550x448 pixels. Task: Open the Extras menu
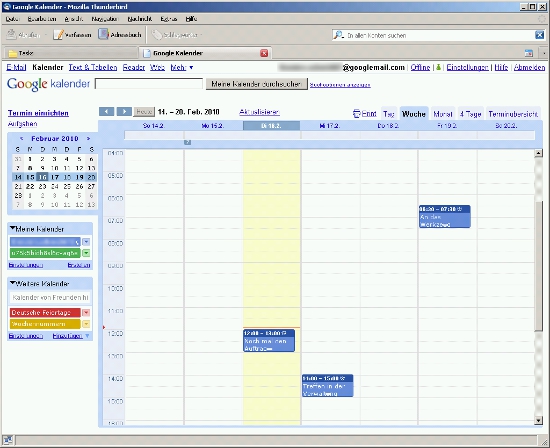point(169,19)
